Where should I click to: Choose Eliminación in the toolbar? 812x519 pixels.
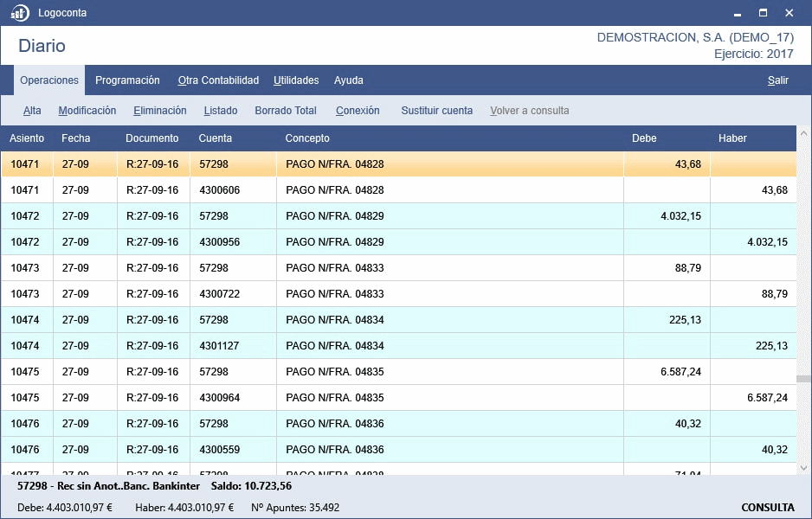[160, 111]
